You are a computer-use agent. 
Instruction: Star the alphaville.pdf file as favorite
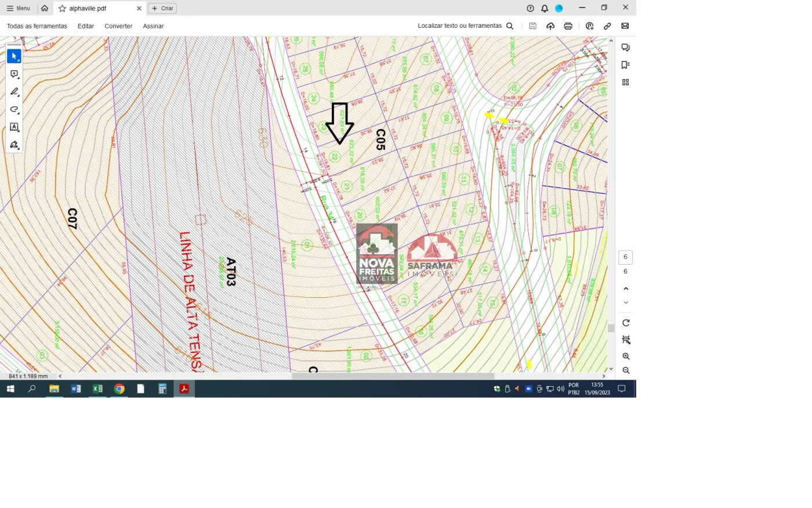[x=62, y=9]
